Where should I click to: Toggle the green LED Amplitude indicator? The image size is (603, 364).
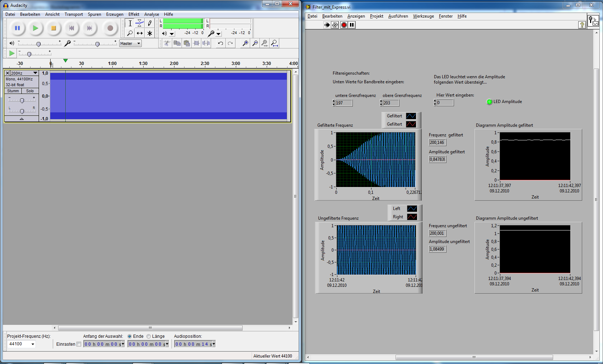489,102
